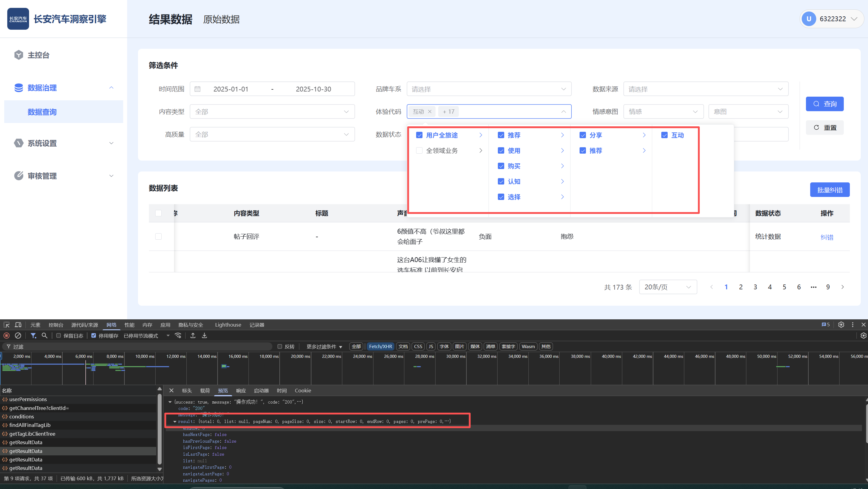This screenshot has height=489, width=868.
Task: Open the 品牌车系 dropdown
Action: coord(488,89)
